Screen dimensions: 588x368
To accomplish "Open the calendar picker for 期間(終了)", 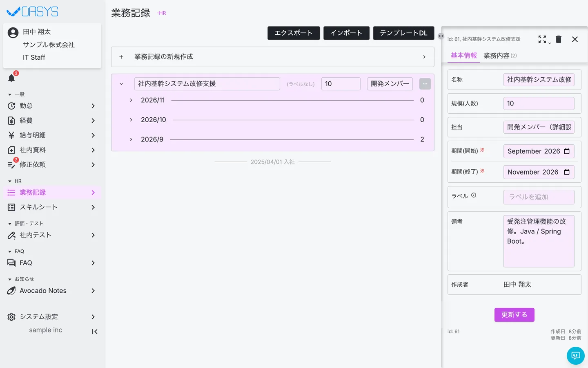I will pos(567,172).
